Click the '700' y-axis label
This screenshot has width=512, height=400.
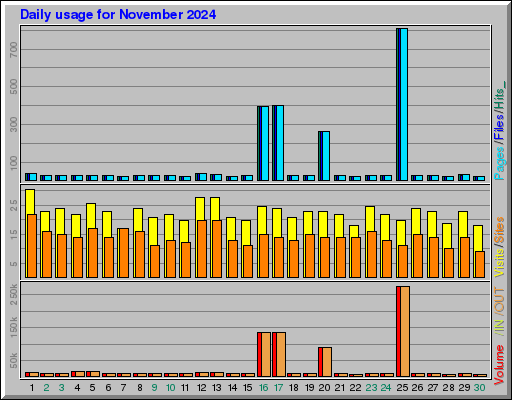pyautogui.click(x=14, y=50)
